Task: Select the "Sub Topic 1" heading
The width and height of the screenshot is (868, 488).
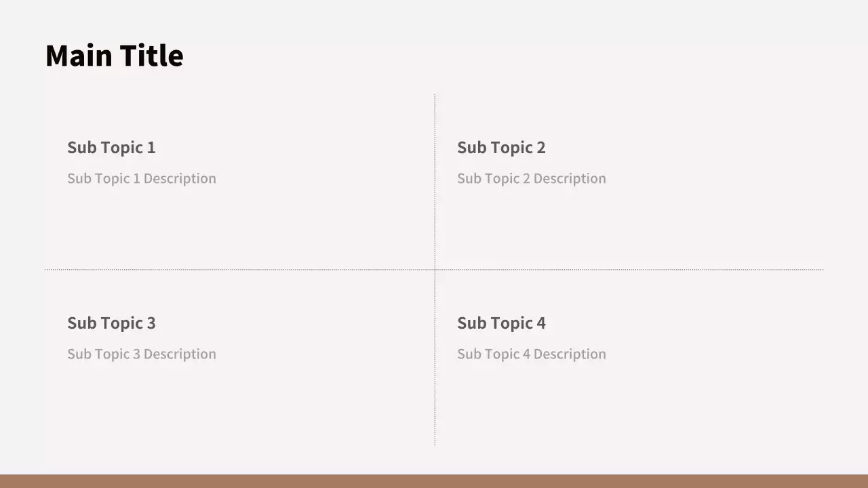Action: pos(111,148)
